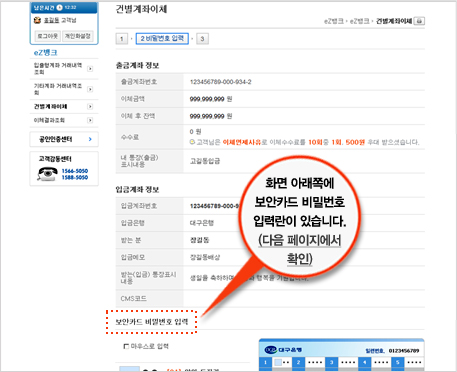Click security card cell number 3
The image size is (457, 372).
pos(331,363)
